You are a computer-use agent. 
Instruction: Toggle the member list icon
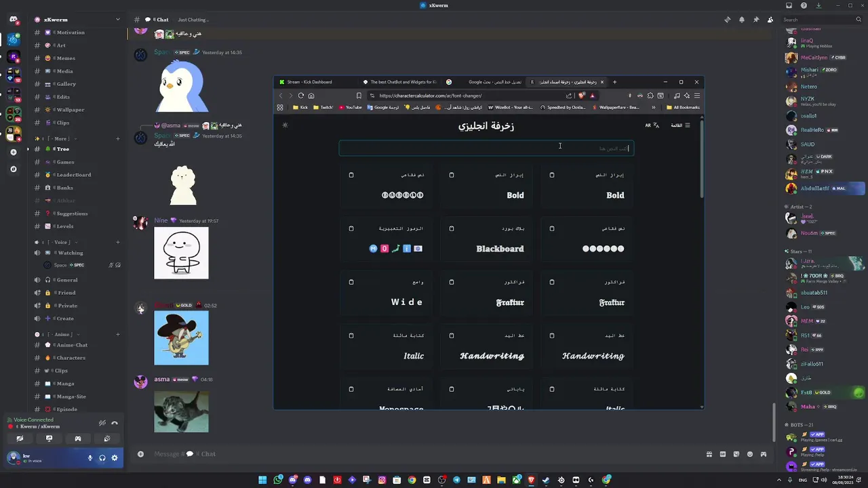pos(770,20)
